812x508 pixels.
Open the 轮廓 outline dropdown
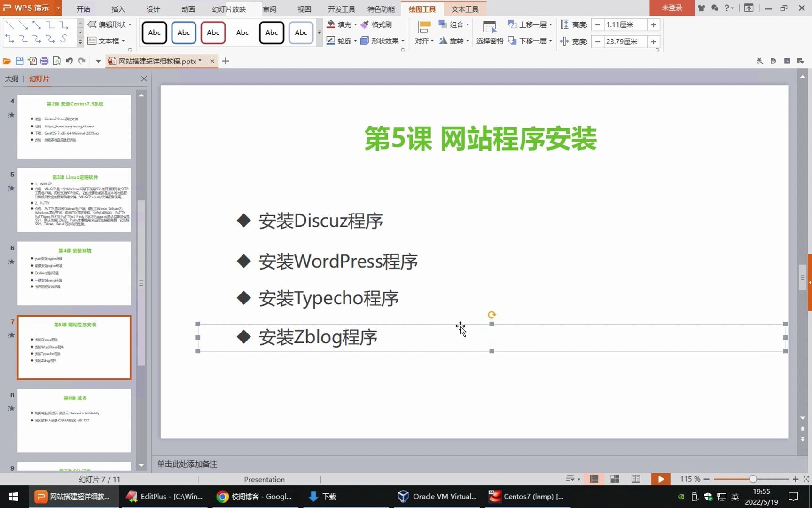tap(342, 41)
